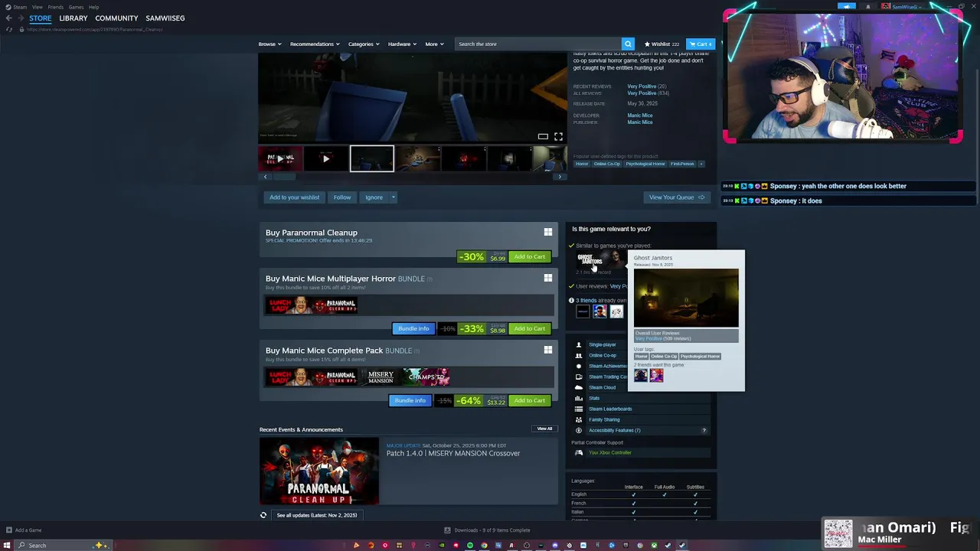This screenshot has height=551, width=980.
Task: Click the Follow button
Action: tap(342, 197)
